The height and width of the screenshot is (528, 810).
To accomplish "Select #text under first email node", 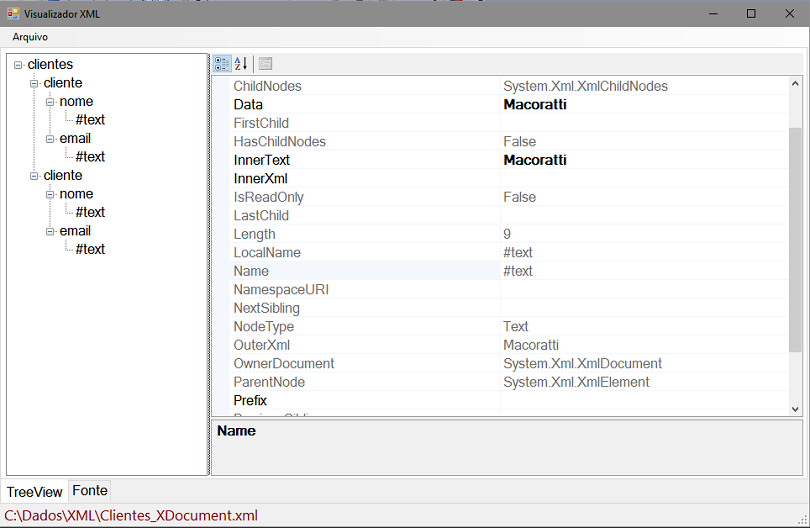I will coord(90,157).
